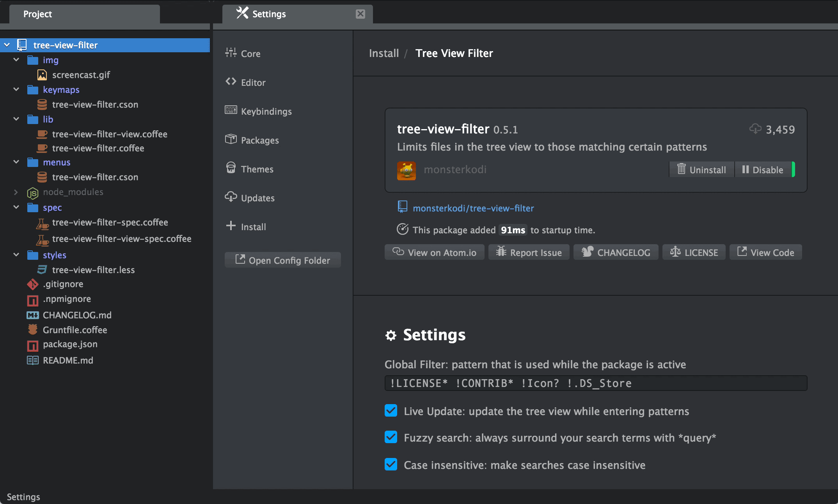Open Editor settings panel
This screenshot has height=504, width=838.
coord(253,82)
